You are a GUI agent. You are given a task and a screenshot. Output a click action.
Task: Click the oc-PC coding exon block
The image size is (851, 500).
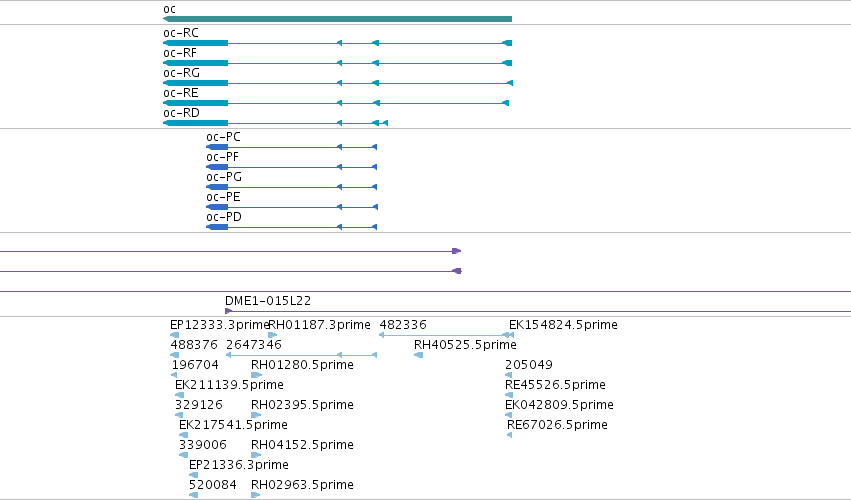pos(217,147)
